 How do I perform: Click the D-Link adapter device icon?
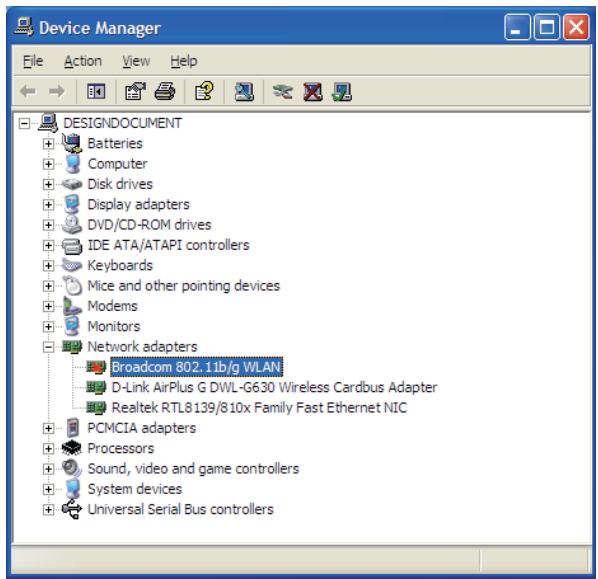(96, 388)
